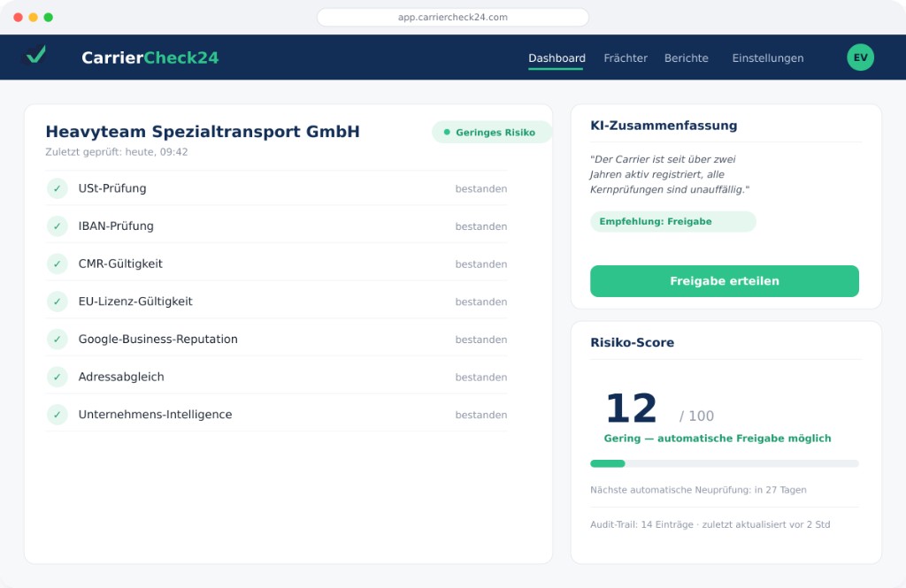Click 'bestanden' status in USt-Prüfung row

click(480, 189)
